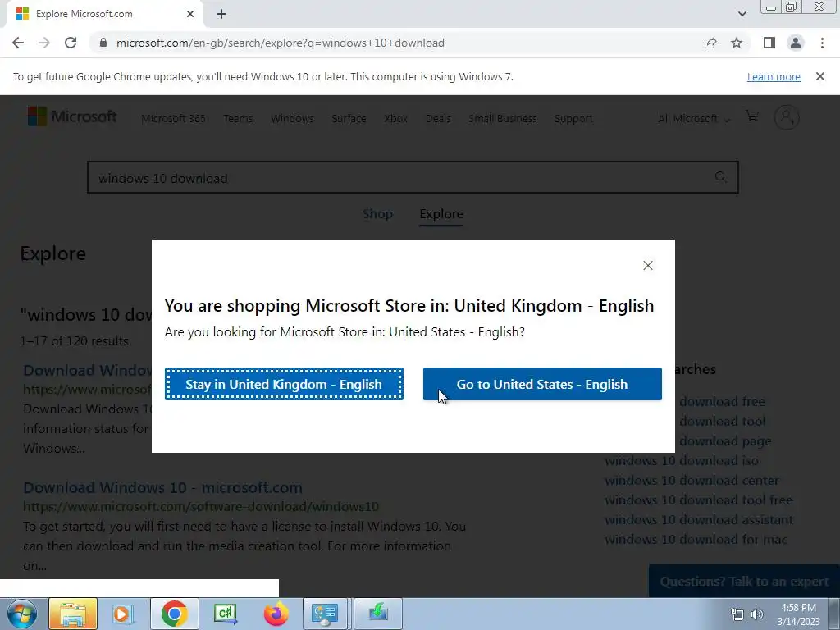Dismiss the Chrome update notification bar
Screen dimensions: 840x630
(820, 76)
